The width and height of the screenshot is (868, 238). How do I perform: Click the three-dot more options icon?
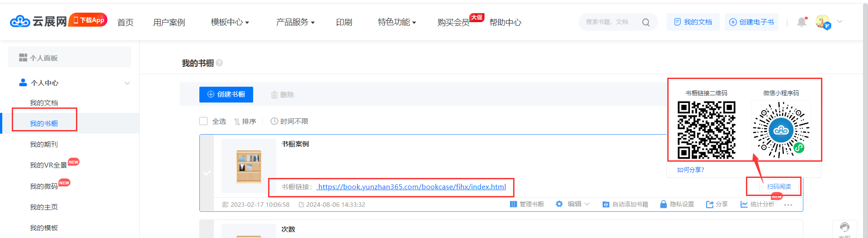tap(788, 205)
